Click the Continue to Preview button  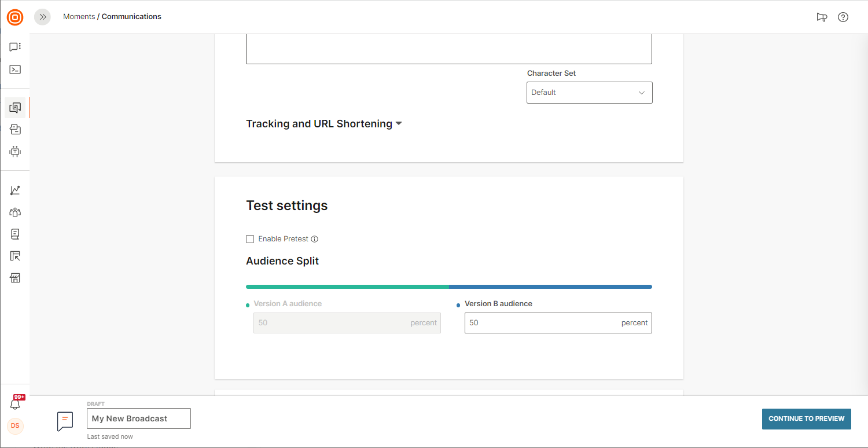coord(806,418)
